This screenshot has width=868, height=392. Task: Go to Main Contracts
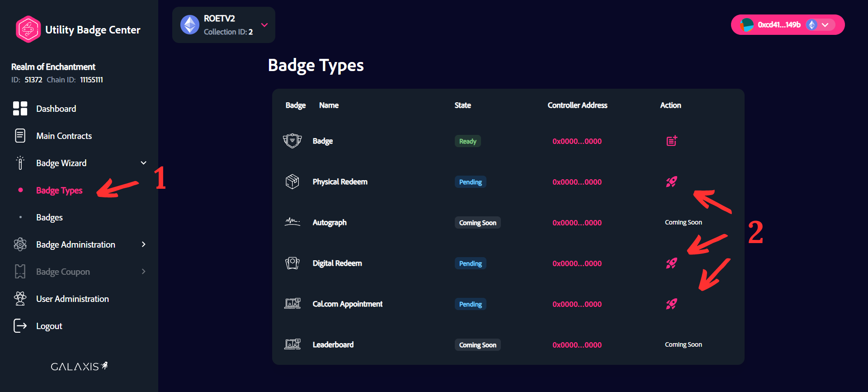[x=64, y=136]
